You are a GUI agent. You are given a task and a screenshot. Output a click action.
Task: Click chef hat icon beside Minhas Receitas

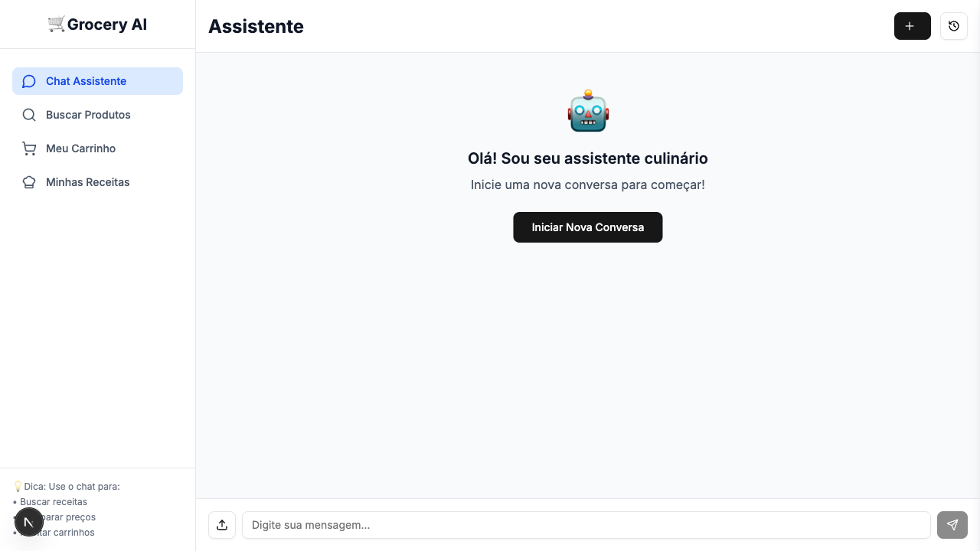click(29, 182)
